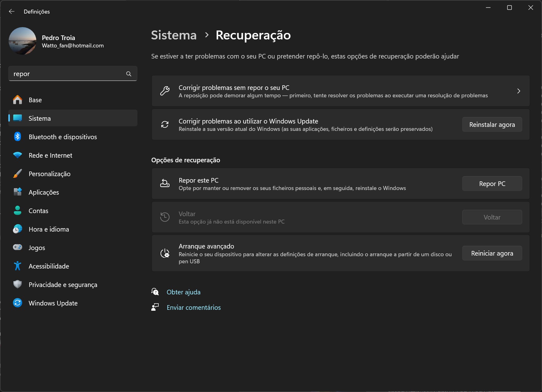Click the Wi-Fi icon for Rede e Internet
Image resolution: width=542 pixels, height=392 pixels.
(18, 155)
